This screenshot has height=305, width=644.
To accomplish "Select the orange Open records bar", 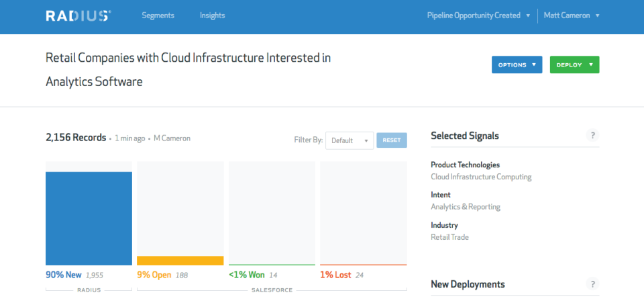I will 180,261.
